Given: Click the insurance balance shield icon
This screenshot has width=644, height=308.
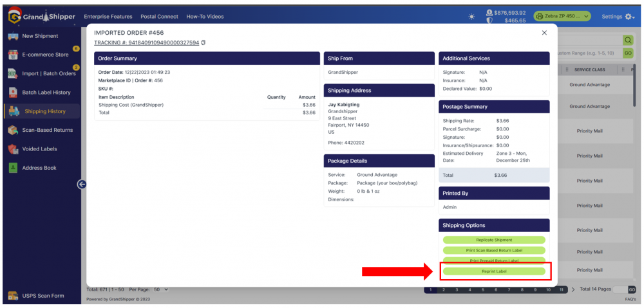Looking at the screenshot, I should point(489,21).
